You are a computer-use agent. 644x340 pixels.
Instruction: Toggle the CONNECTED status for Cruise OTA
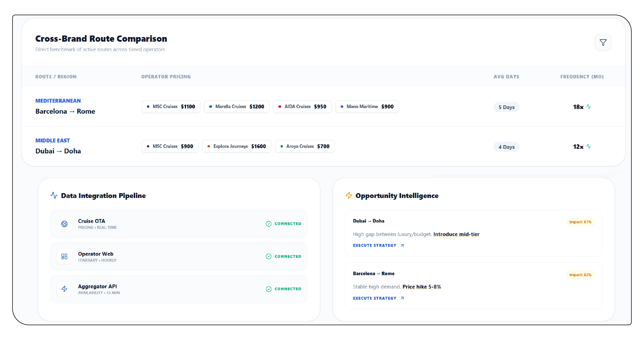(x=283, y=224)
